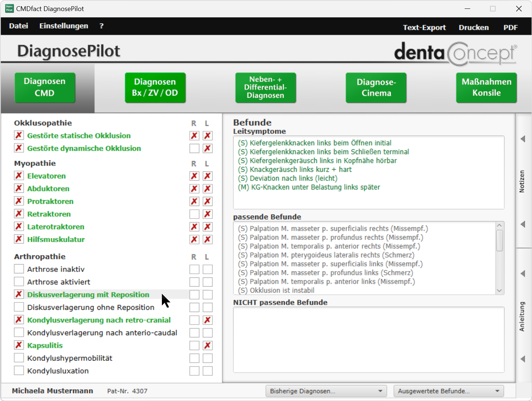Click the CMDfact DiagnosePilot app icon in title bar
The width and height of the screenshot is (532, 401).
coord(9,8)
